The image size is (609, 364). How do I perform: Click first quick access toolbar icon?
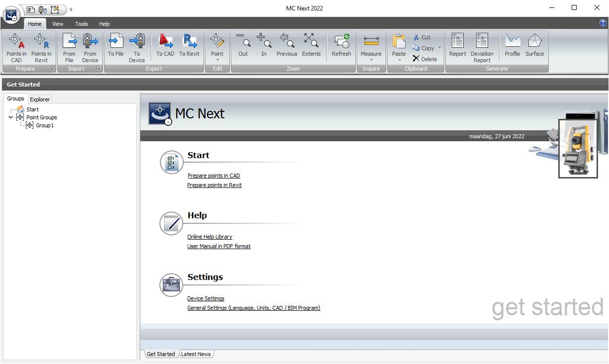[30, 9]
